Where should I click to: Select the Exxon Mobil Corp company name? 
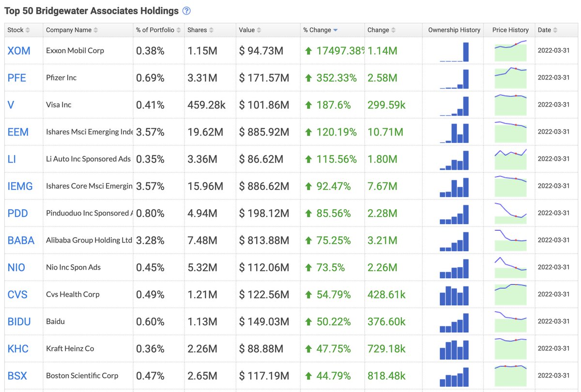[75, 50]
